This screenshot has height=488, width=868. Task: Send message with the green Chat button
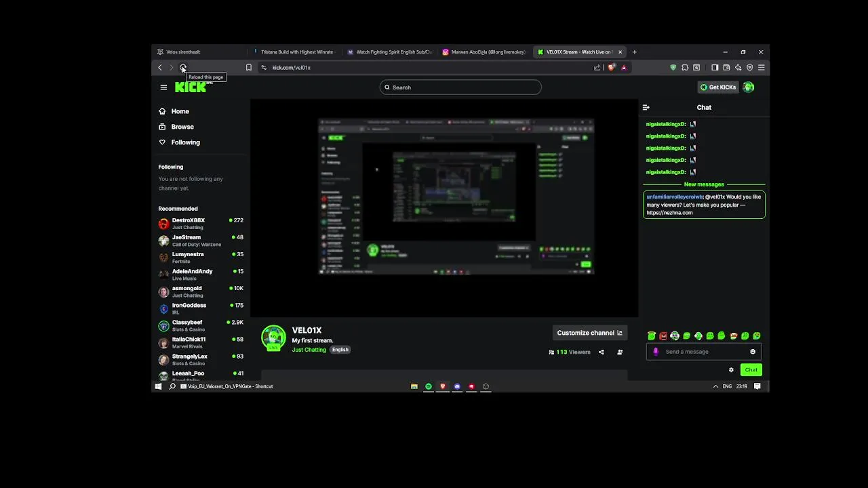pyautogui.click(x=751, y=370)
